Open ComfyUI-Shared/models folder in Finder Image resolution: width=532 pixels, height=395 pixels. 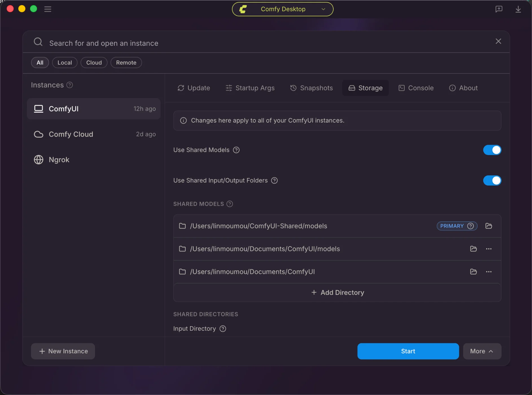point(489,226)
